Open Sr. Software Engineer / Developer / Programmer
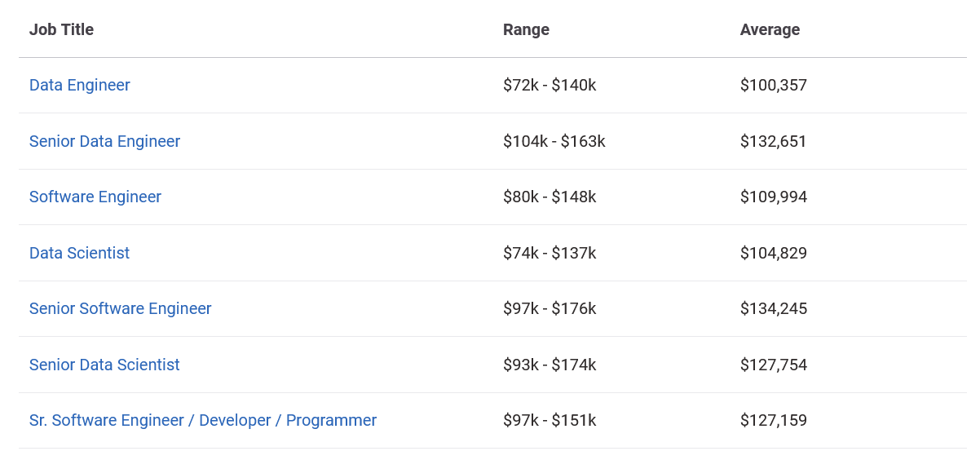This screenshot has height=460, width=980. (x=203, y=420)
